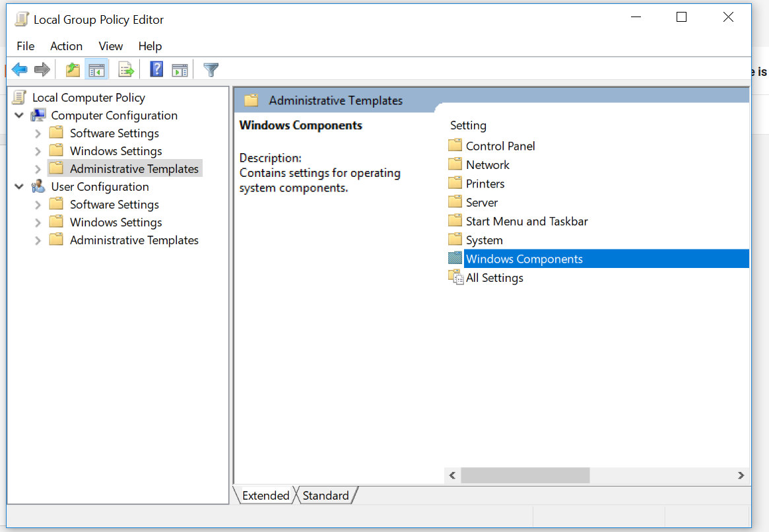Select Administrative Templates under User Configuration
The image size is (769, 532).
pyautogui.click(x=135, y=240)
